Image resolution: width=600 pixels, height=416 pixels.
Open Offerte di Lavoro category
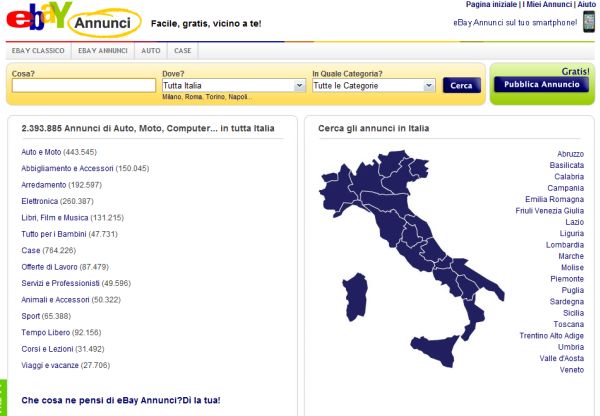49,267
